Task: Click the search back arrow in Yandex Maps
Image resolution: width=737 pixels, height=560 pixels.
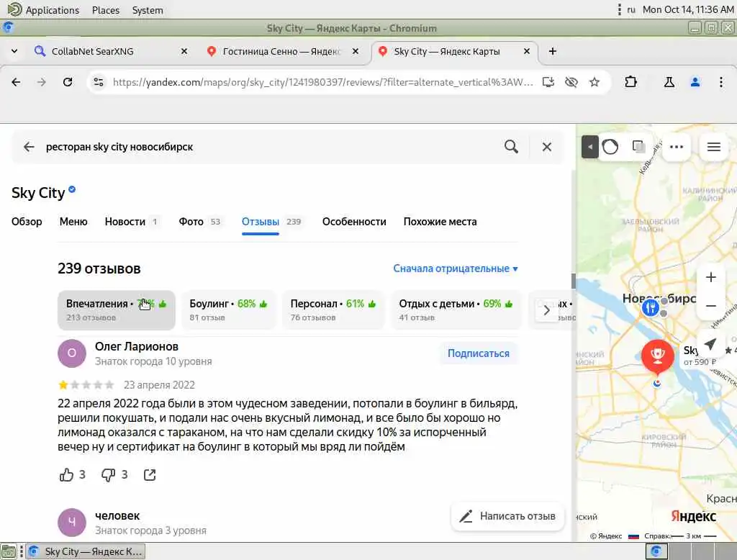Action: click(x=29, y=147)
